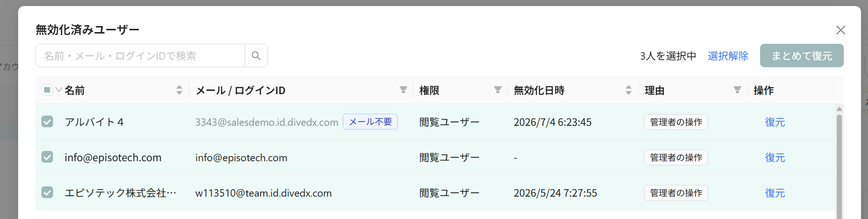Close the 無効化済みユーザー dialog
The width and height of the screenshot is (868, 219).
click(x=841, y=30)
